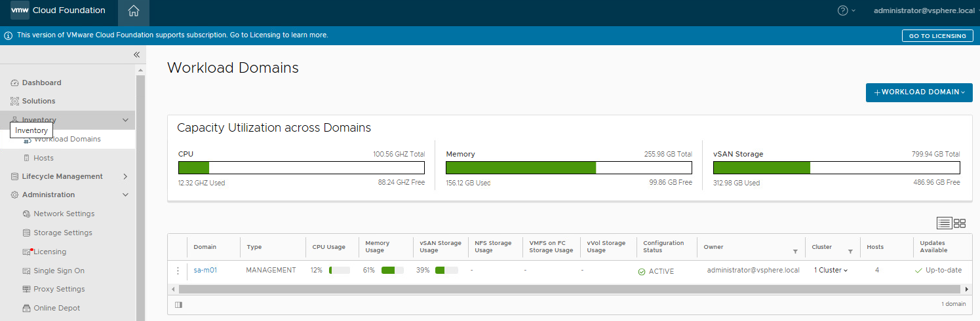This screenshot has width=980, height=321.
Task: Open the sa-m01 domain link
Action: pyautogui.click(x=205, y=271)
